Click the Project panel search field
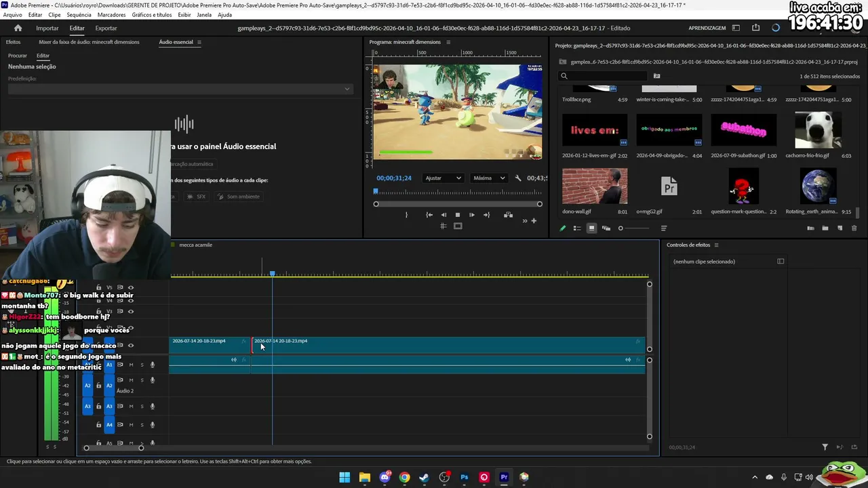This screenshot has height=488, width=868. (604, 76)
